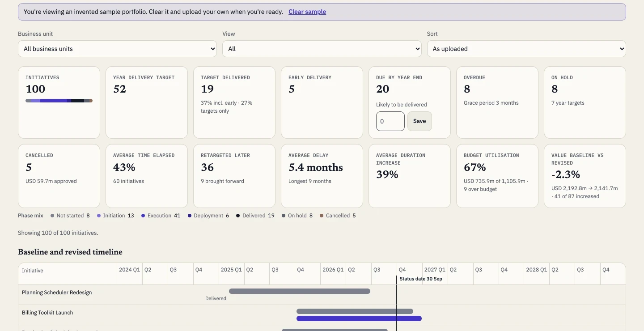Select the gray bar for Planning Scheduler Redesign
This screenshot has height=331, width=644.
[300, 291]
